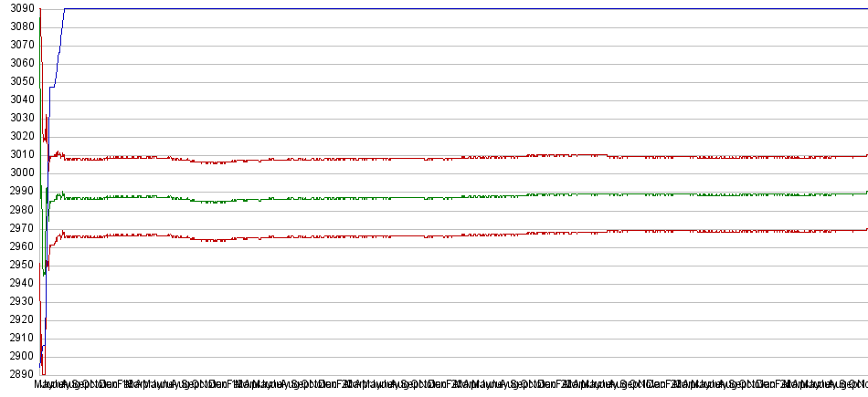The height and width of the screenshot is (397, 868).
Task: Click the 3070 y-axis label
Action: 17,45
